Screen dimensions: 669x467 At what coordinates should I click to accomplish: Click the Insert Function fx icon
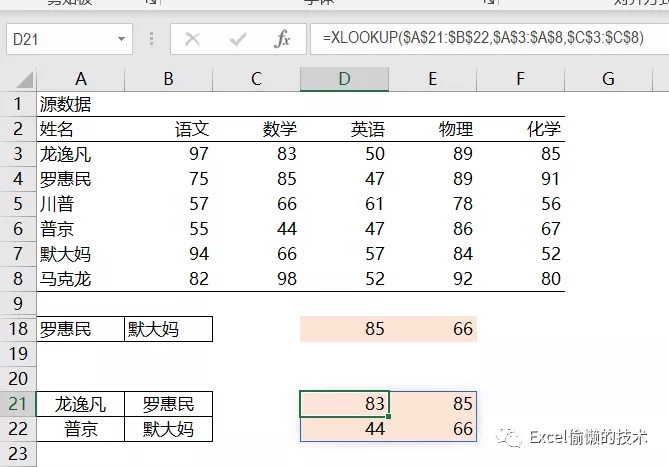pyautogui.click(x=282, y=39)
